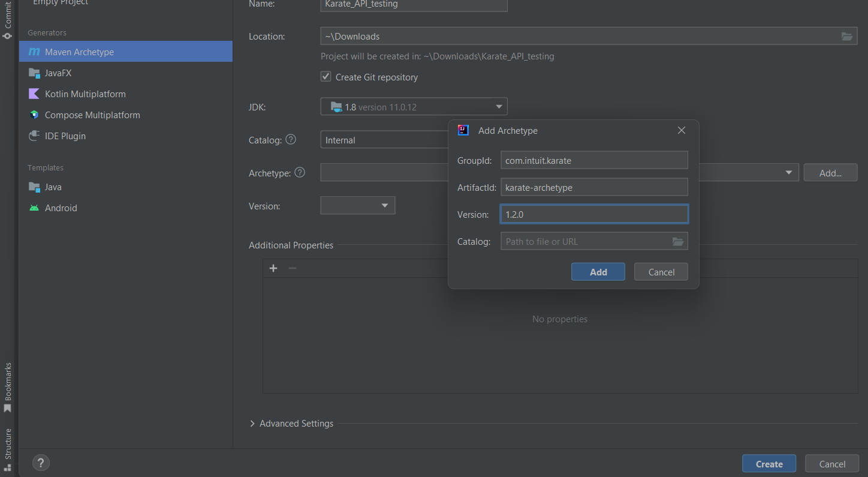The width and height of the screenshot is (868, 477).
Task: Click the ArtifactId input field
Action: [594, 187]
